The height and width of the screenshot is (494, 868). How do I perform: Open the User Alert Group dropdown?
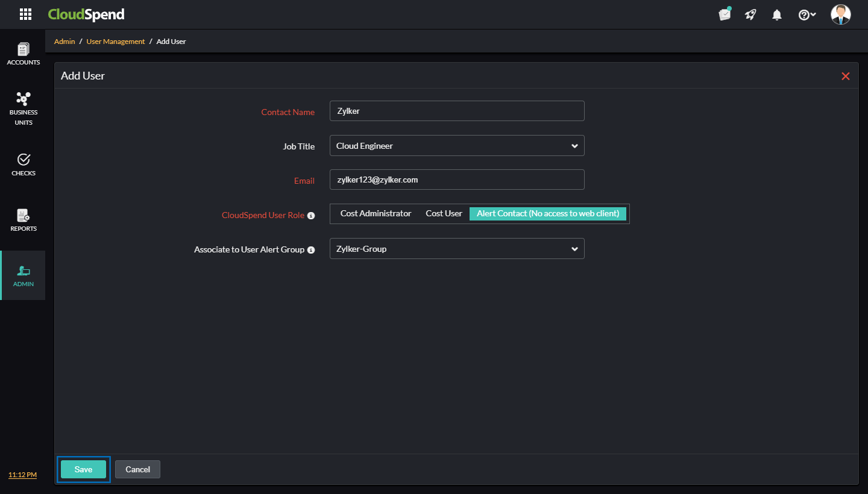456,248
